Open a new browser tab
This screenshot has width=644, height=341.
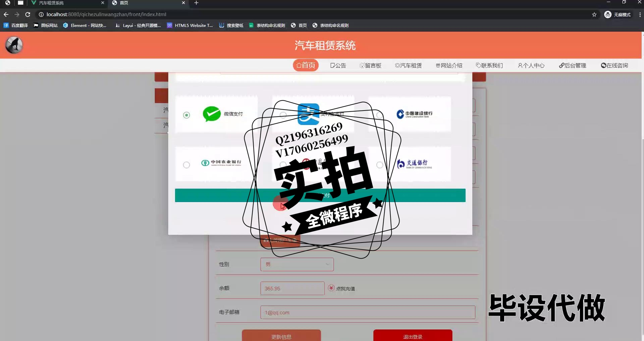[196, 3]
